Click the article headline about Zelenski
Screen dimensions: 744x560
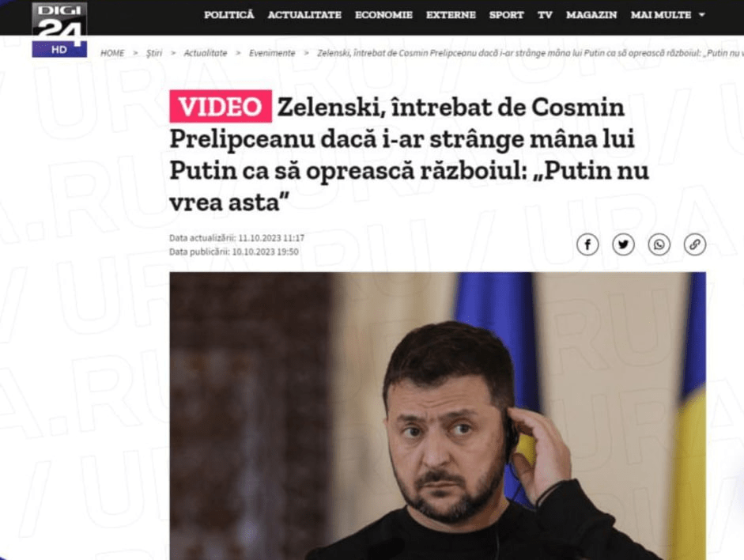click(x=409, y=154)
